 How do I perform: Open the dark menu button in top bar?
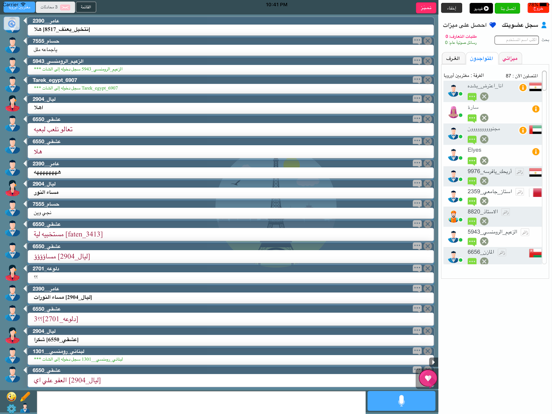(86, 7)
